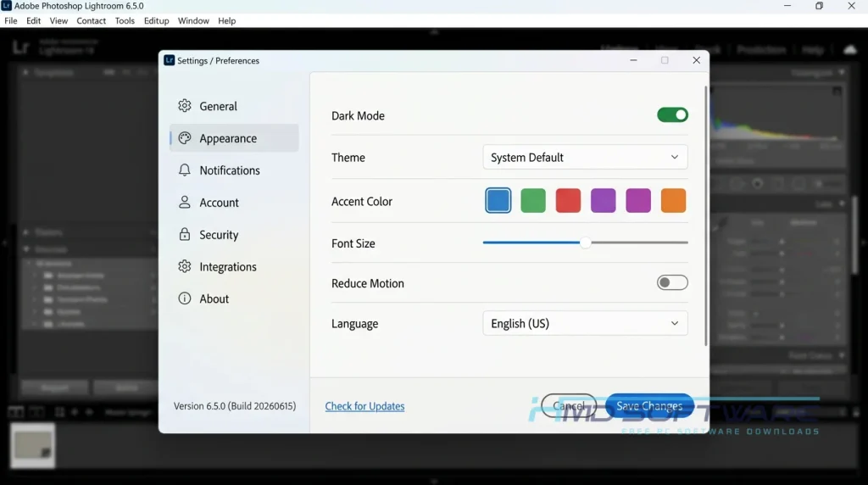Open the Window menu

tap(193, 20)
